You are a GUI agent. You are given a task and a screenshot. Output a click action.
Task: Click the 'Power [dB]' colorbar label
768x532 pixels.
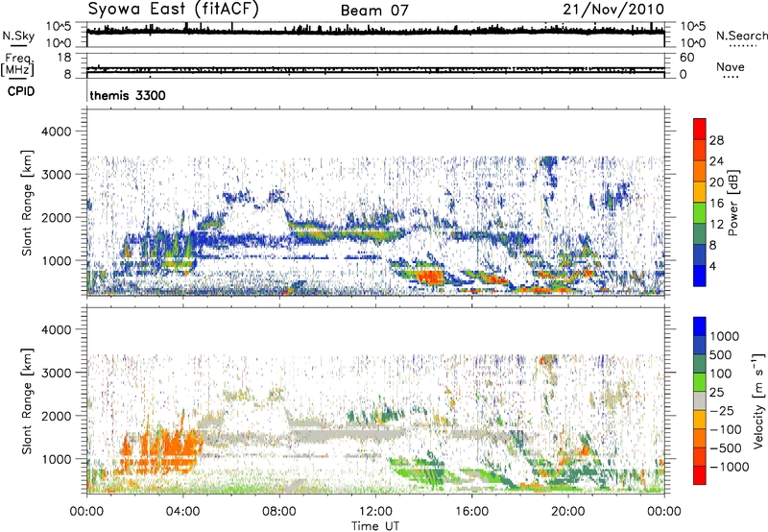pos(732,203)
